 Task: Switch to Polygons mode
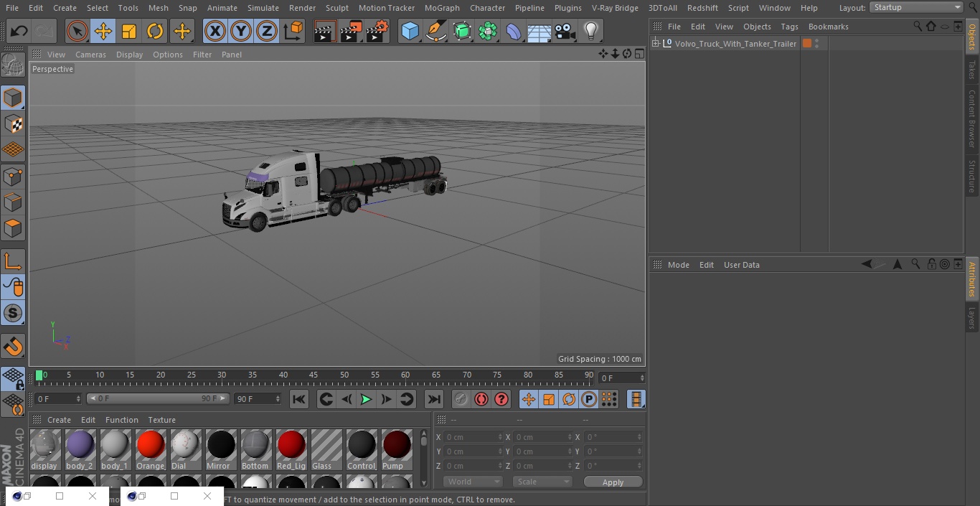point(13,228)
